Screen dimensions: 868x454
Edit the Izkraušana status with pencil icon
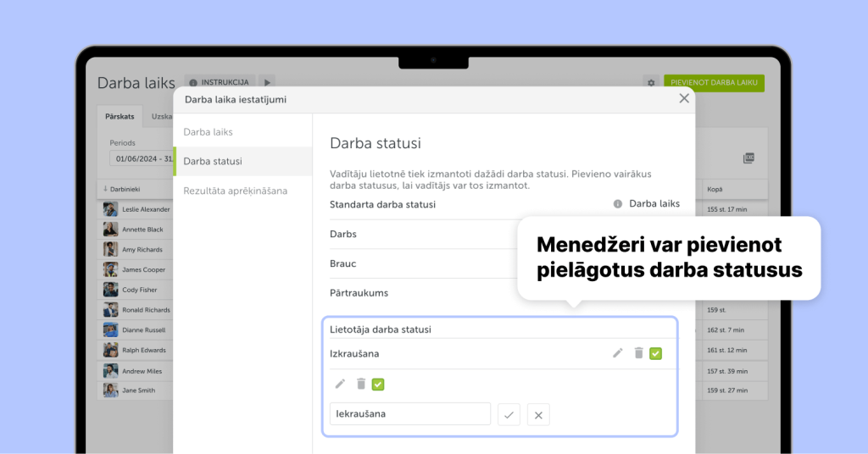618,353
